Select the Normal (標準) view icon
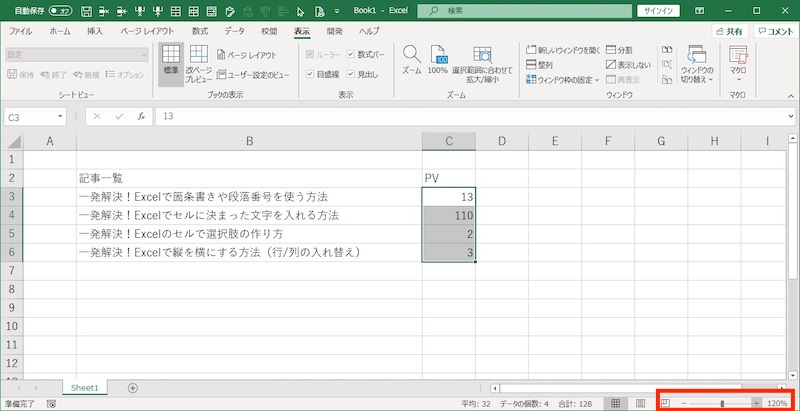 point(170,60)
